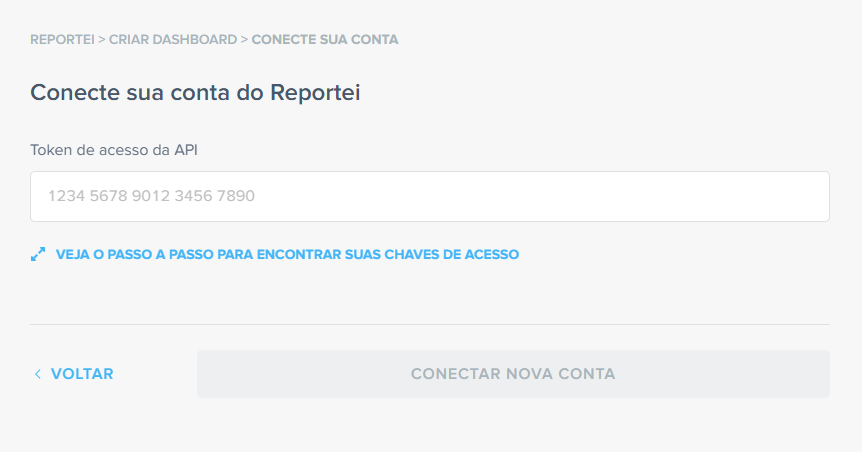Click the word API in the field label

pyautogui.click(x=186, y=150)
